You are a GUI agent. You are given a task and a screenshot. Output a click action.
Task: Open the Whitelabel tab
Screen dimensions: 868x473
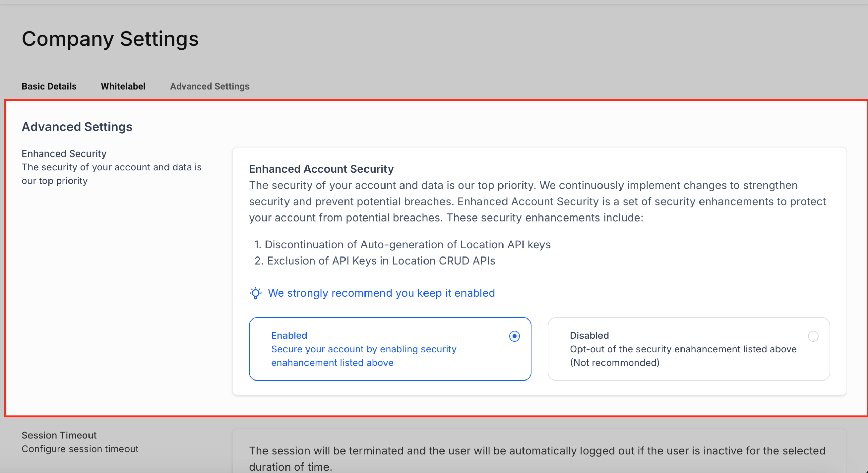123,86
